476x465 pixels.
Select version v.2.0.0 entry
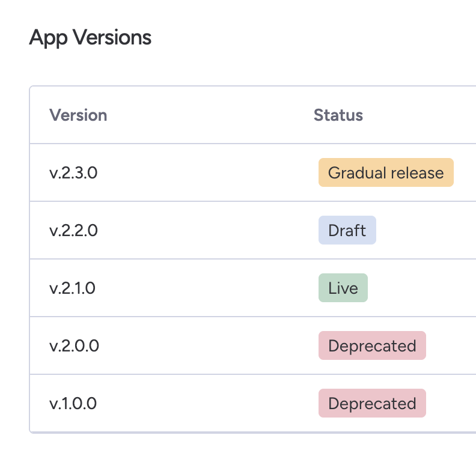tap(74, 345)
